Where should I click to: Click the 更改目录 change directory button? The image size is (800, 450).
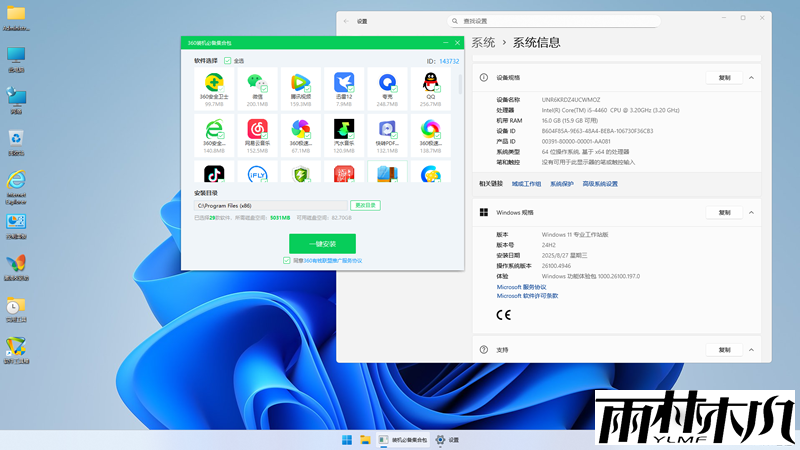(x=365, y=205)
